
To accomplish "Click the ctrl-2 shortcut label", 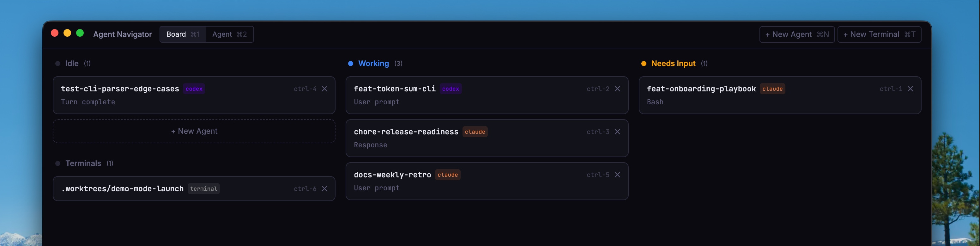I will point(598,89).
